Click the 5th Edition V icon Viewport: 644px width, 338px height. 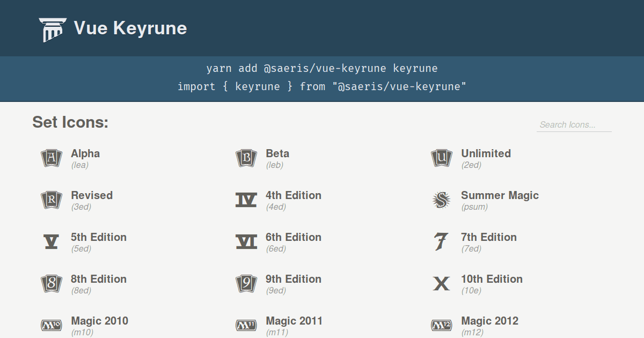[51, 241]
